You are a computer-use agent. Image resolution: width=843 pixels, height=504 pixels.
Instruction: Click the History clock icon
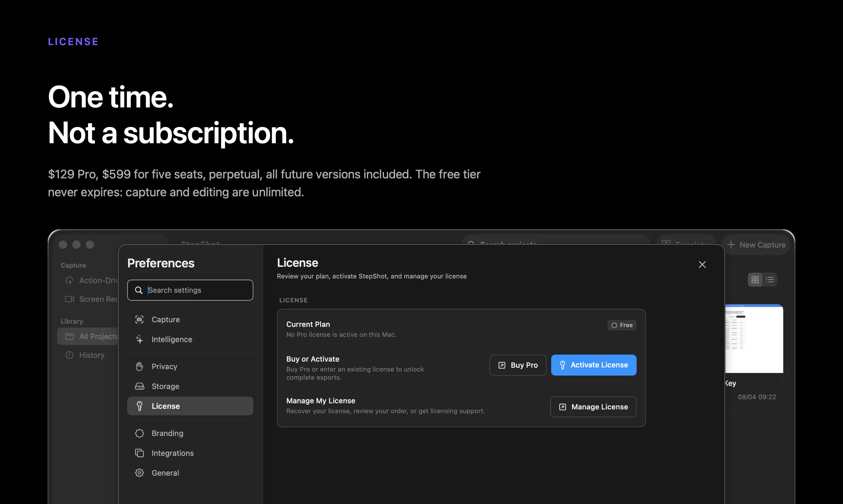tap(69, 355)
